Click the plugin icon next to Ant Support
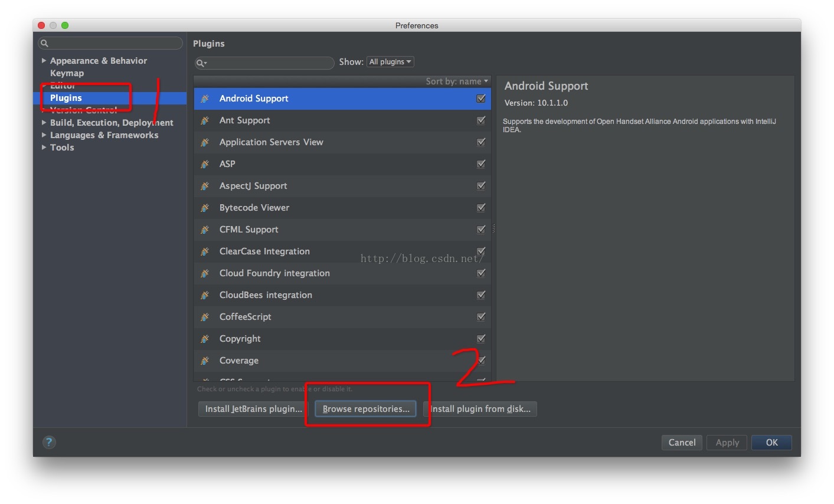The height and width of the screenshot is (504, 834). tap(205, 120)
